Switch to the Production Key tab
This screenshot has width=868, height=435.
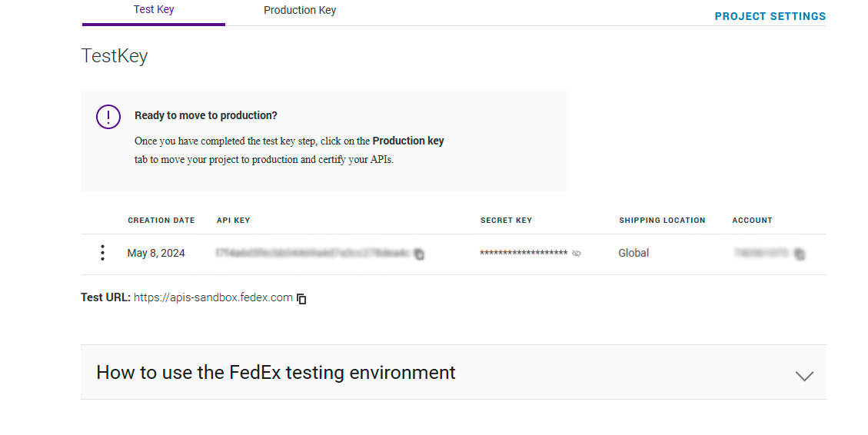[x=300, y=11]
